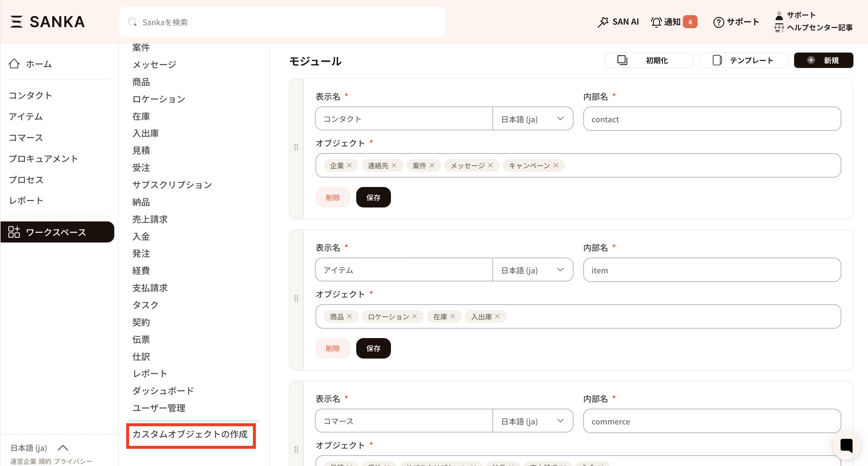Open the chat bubble widget
Image resolution: width=868 pixels, height=466 pixels.
[x=846, y=445]
